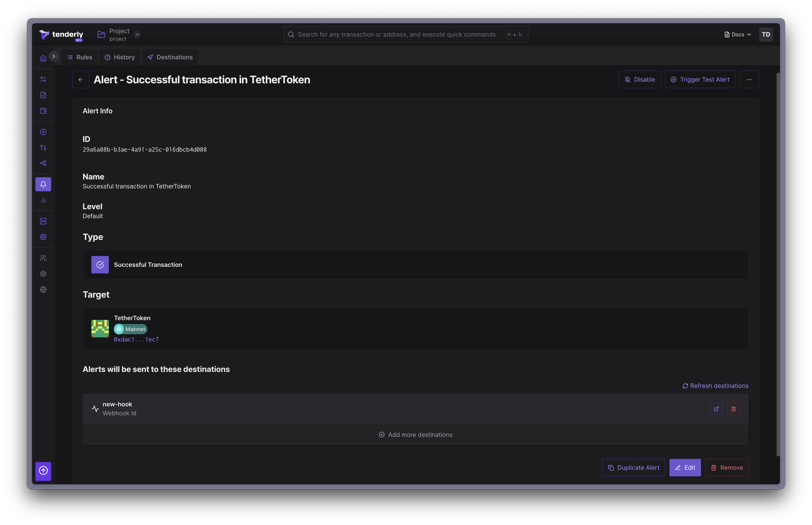This screenshot has width=812, height=525.
Task: Switch to the Destinations tab
Action: [170, 57]
